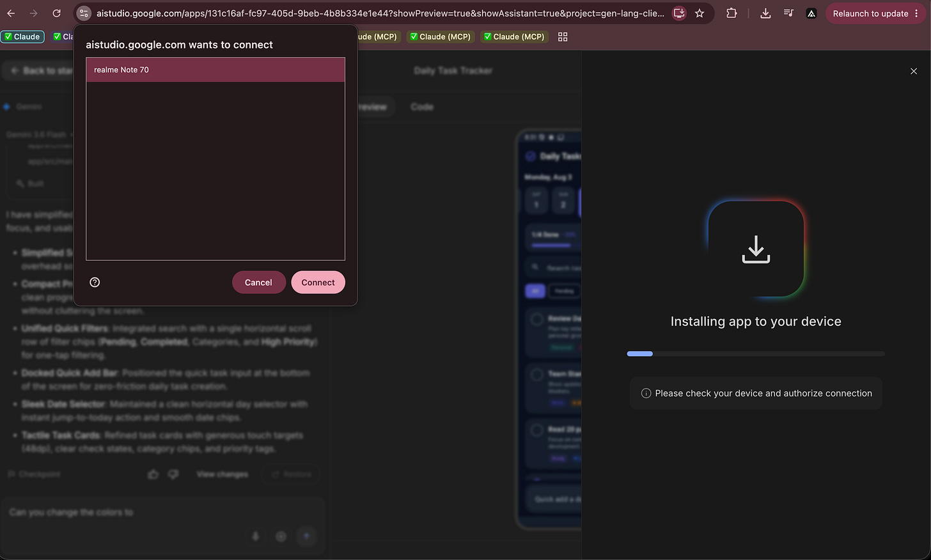The height and width of the screenshot is (560, 931).
Task: Click the black triangle extension icon
Action: [x=811, y=13]
